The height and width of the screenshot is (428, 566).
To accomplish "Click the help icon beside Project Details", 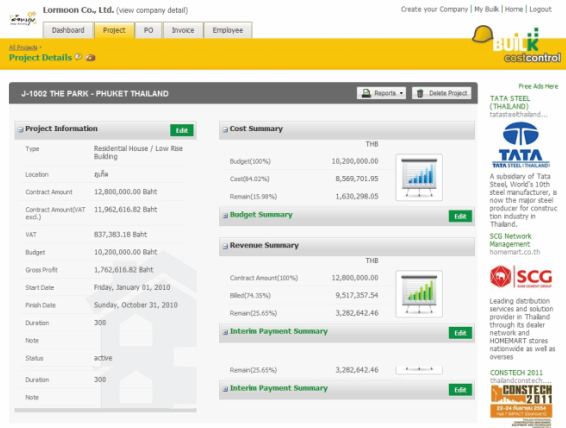I will [x=78, y=57].
